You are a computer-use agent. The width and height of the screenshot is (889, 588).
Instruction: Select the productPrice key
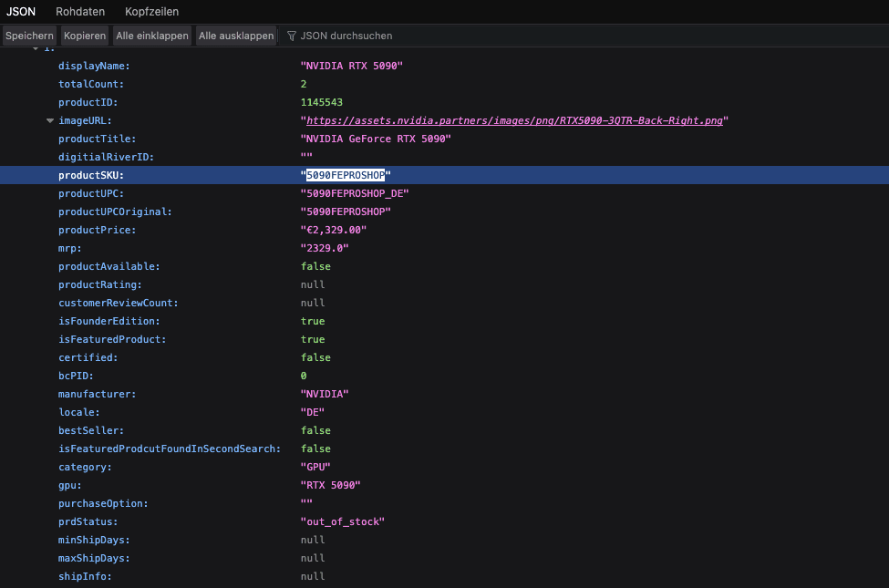(97, 231)
